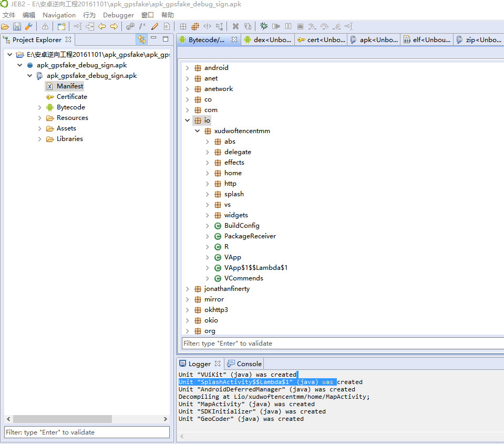Click the yellow back arrow icon
The image size is (504, 444).
(x=102, y=26)
